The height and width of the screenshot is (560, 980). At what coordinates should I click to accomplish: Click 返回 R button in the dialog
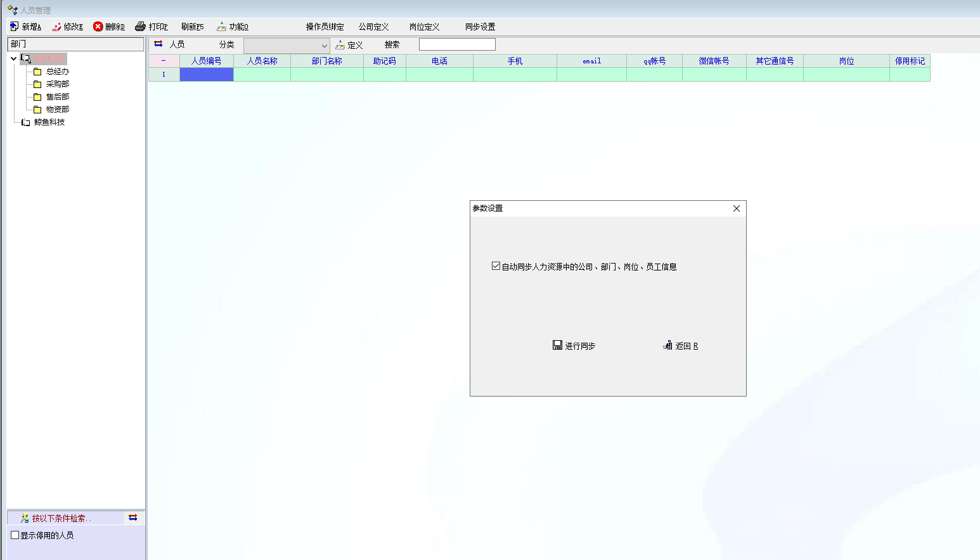pos(680,346)
